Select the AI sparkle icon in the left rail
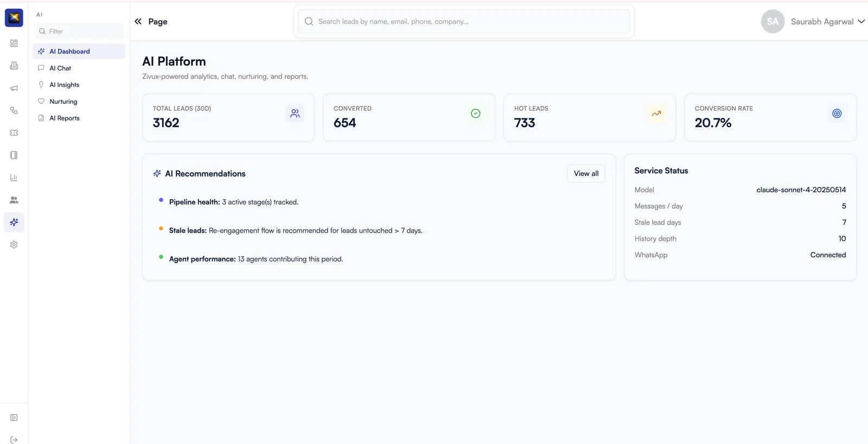 click(x=14, y=223)
